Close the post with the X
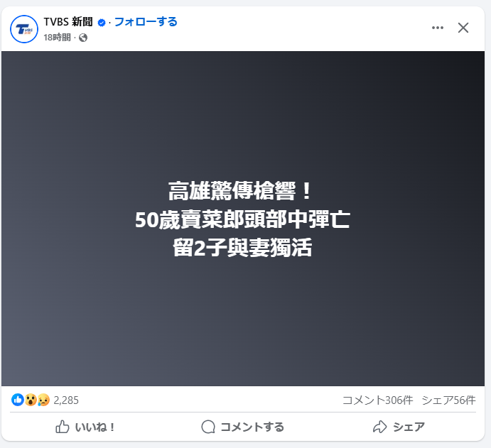Screen dimensions: 491x448 click(x=463, y=28)
